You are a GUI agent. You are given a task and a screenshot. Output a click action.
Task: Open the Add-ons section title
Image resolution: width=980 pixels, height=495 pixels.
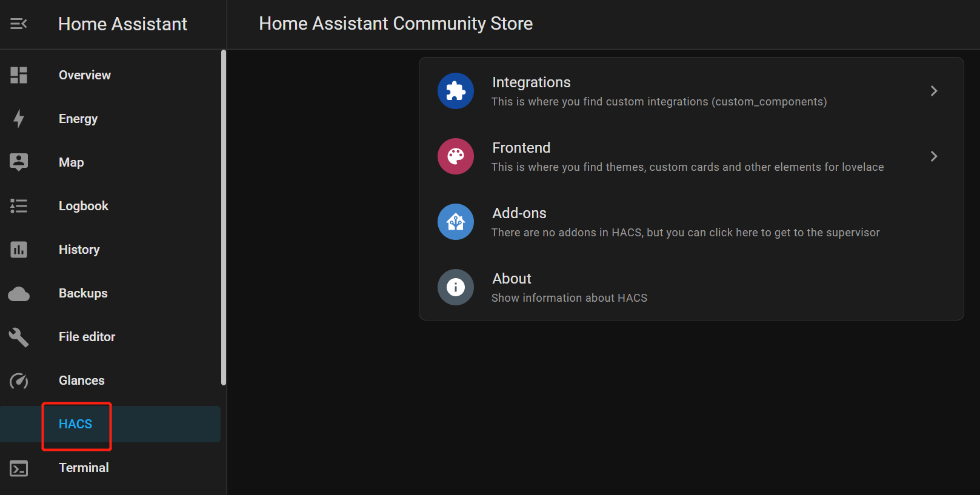tap(519, 213)
